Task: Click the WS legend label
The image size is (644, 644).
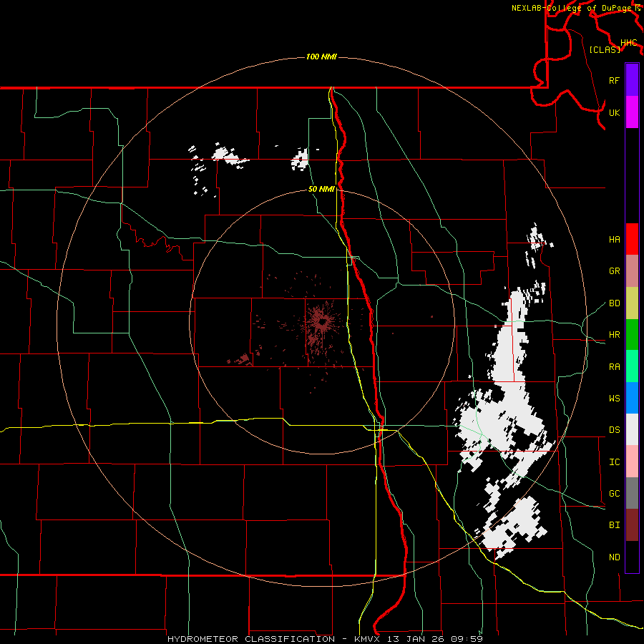Action: [614, 399]
